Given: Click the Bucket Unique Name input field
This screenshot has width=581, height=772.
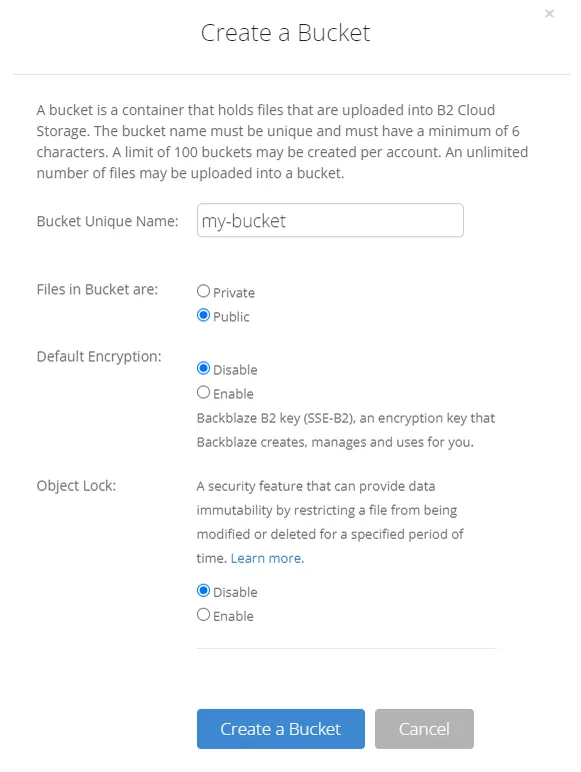Looking at the screenshot, I should [x=330, y=220].
